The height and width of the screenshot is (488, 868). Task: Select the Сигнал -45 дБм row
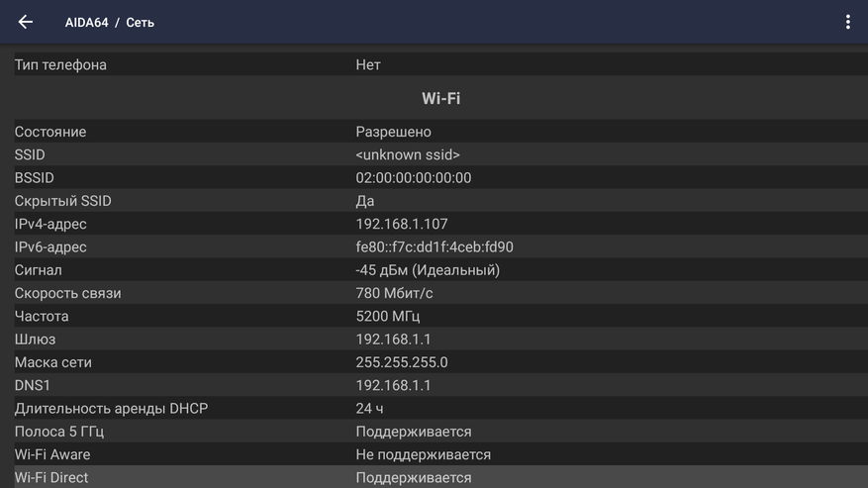pyautogui.click(x=434, y=270)
